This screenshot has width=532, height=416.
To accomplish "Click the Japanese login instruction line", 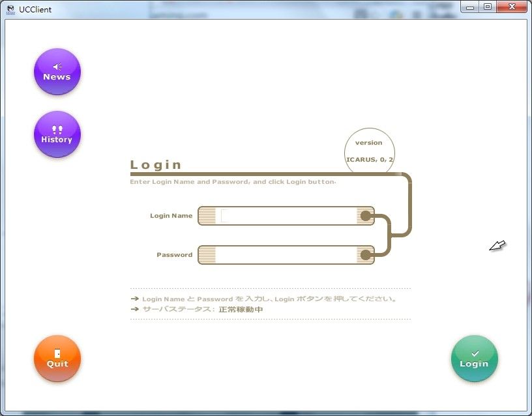I will pyautogui.click(x=269, y=299).
